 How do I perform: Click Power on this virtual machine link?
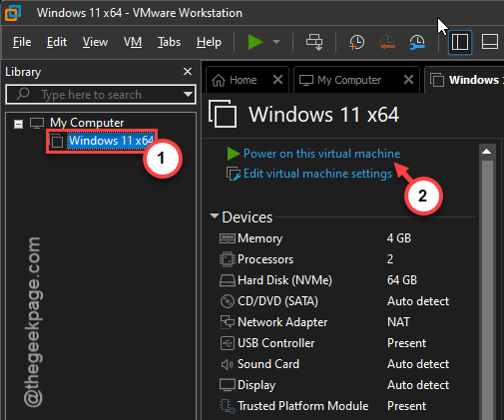pyautogui.click(x=321, y=154)
